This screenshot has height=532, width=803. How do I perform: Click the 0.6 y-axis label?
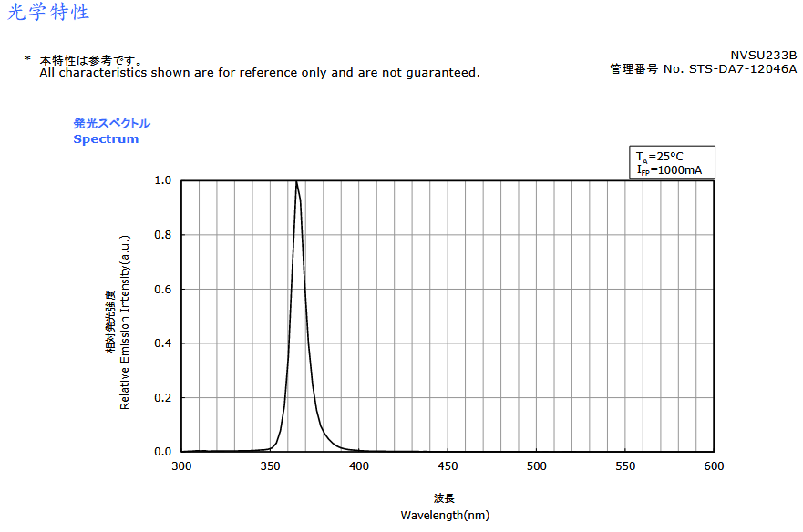tap(163, 290)
